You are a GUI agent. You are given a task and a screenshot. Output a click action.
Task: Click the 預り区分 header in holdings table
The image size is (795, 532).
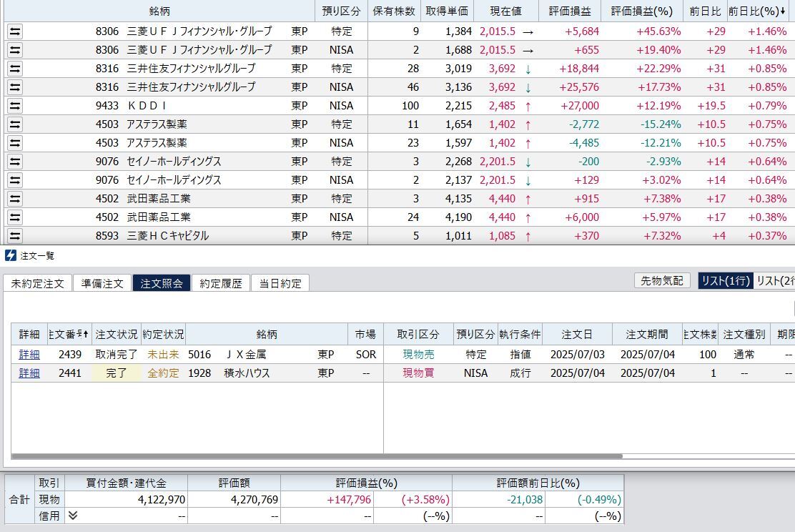coord(341,11)
